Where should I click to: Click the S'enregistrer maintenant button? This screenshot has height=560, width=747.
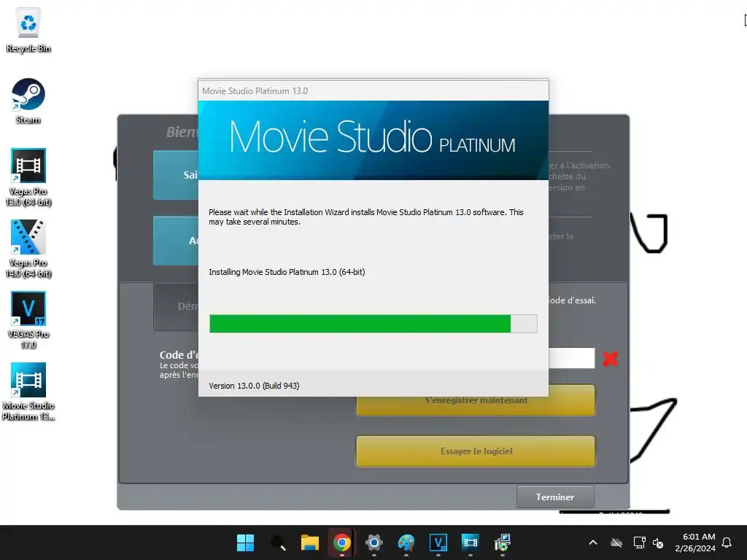tap(476, 405)
